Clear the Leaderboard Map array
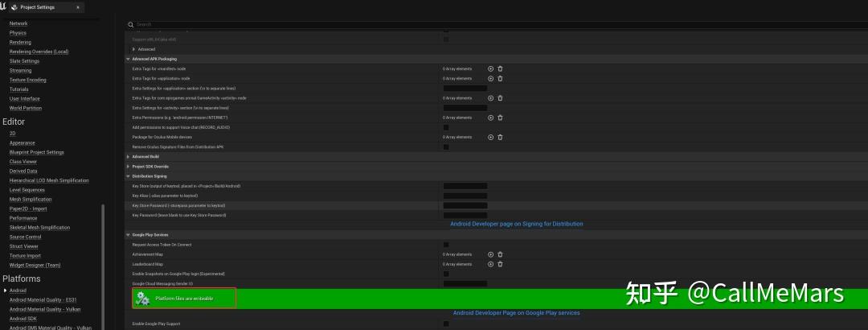Screen dimensions: 868x330 (500, 264)
